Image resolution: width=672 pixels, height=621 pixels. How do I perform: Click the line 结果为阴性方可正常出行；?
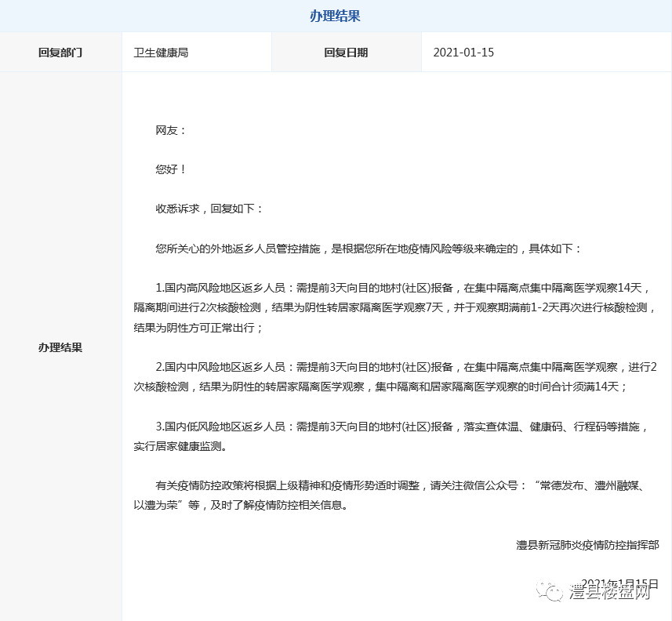[x=198, y=328]
